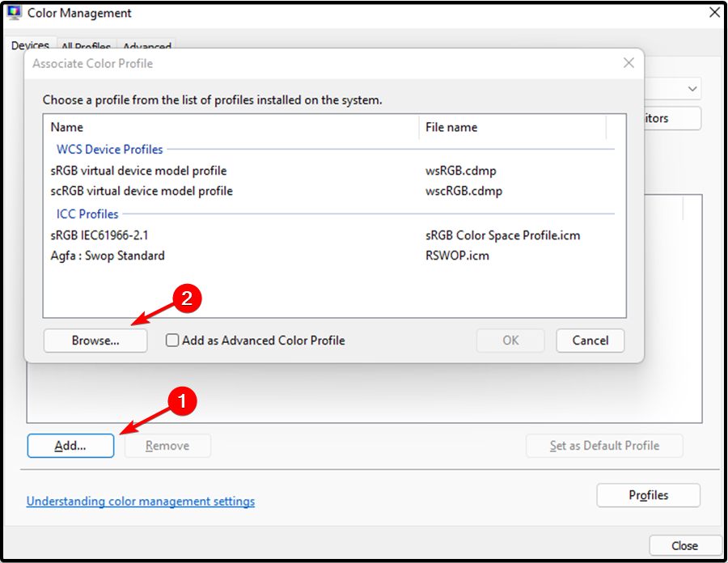Collapse the ICC Profiles section header
Viewport: 728px width, 563px height.
coord(87,214)
